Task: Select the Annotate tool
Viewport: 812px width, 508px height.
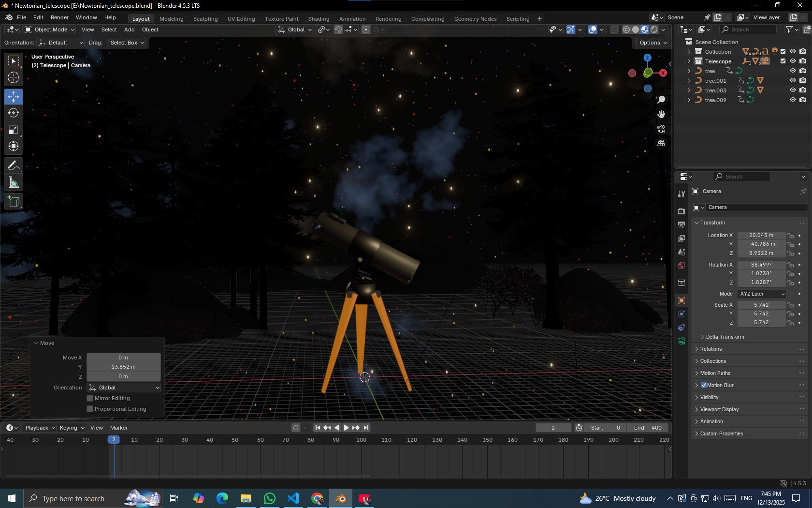Action: 13,165
